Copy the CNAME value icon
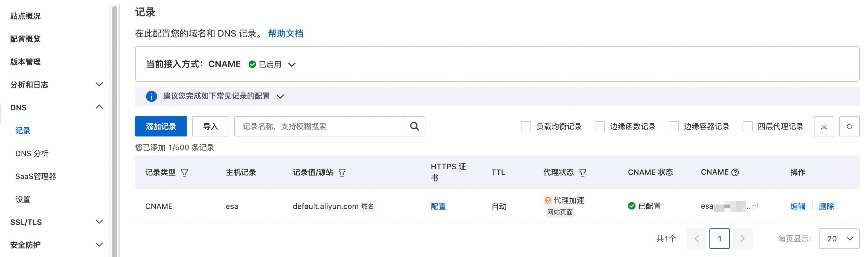 (x=755, y=206)
